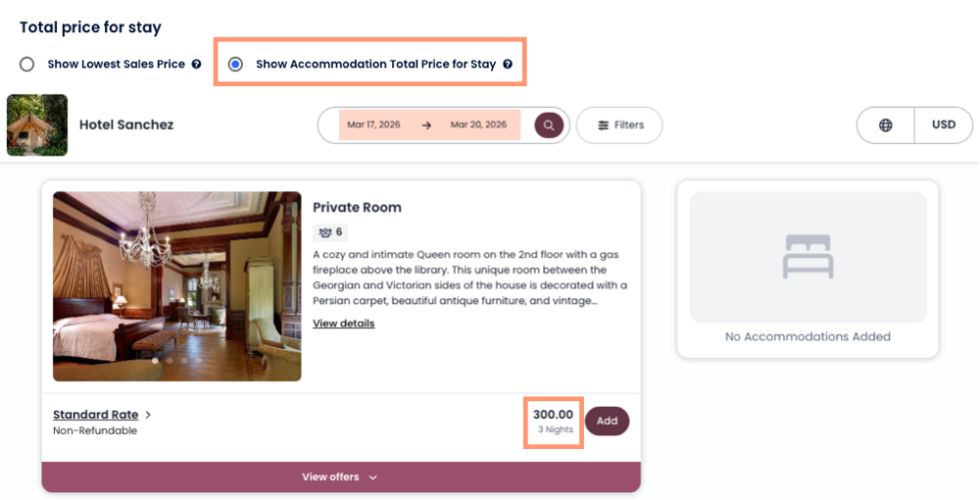Open the USD currency selector
The height and width of the screenshot is (500, 980).
[x=943, y=125]
